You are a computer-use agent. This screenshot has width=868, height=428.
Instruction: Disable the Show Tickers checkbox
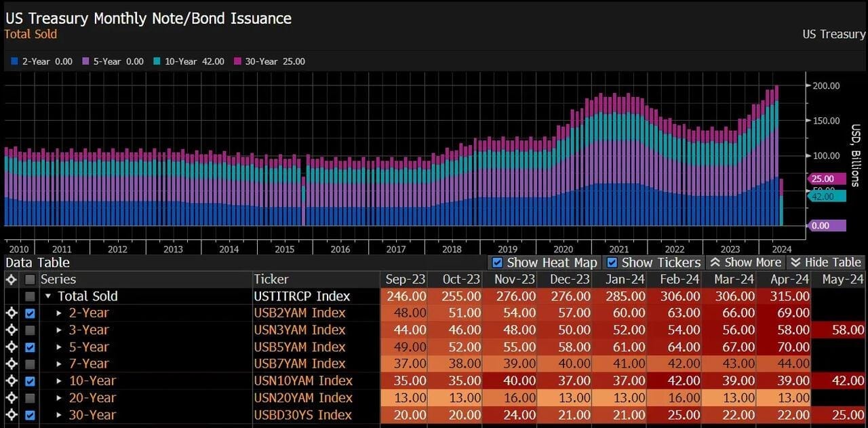[612, 262]
